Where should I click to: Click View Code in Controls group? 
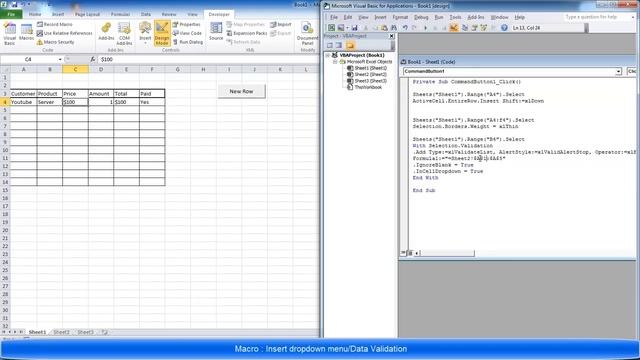(x=187, y=33)
